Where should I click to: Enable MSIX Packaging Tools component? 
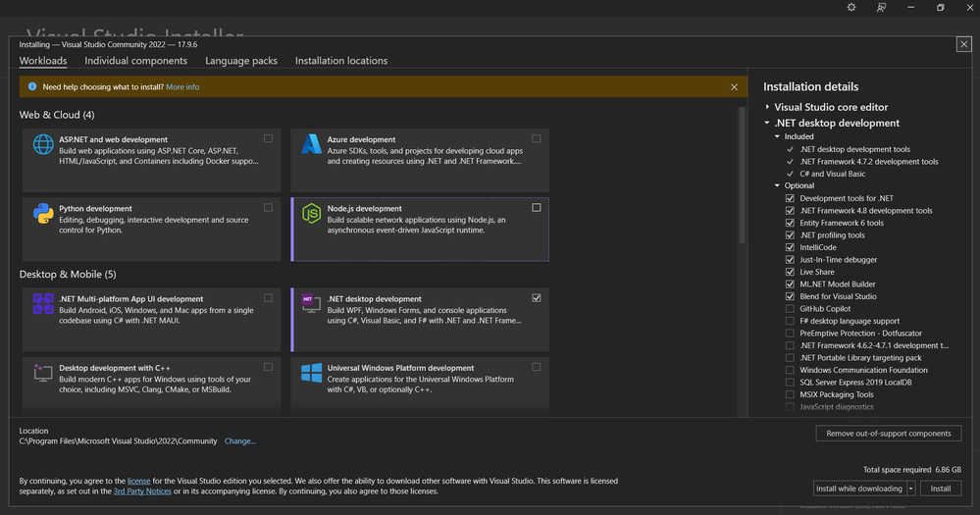coord(790,394)
